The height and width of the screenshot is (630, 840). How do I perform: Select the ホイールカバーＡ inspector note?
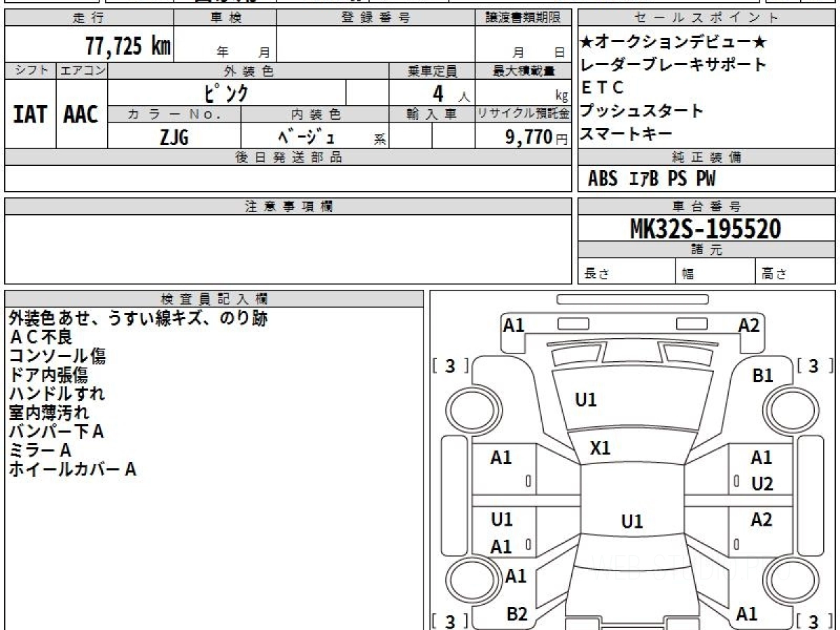point(72,470)
